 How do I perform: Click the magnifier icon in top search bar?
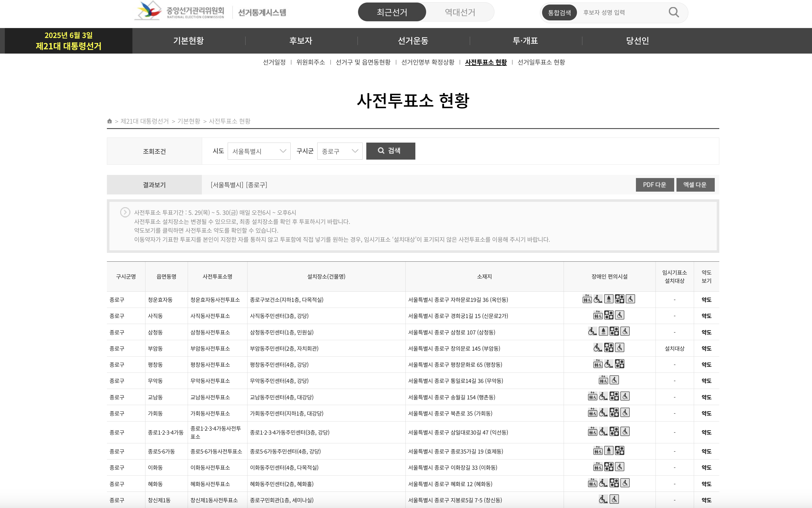pyautogui.click(x=674, y=12)
